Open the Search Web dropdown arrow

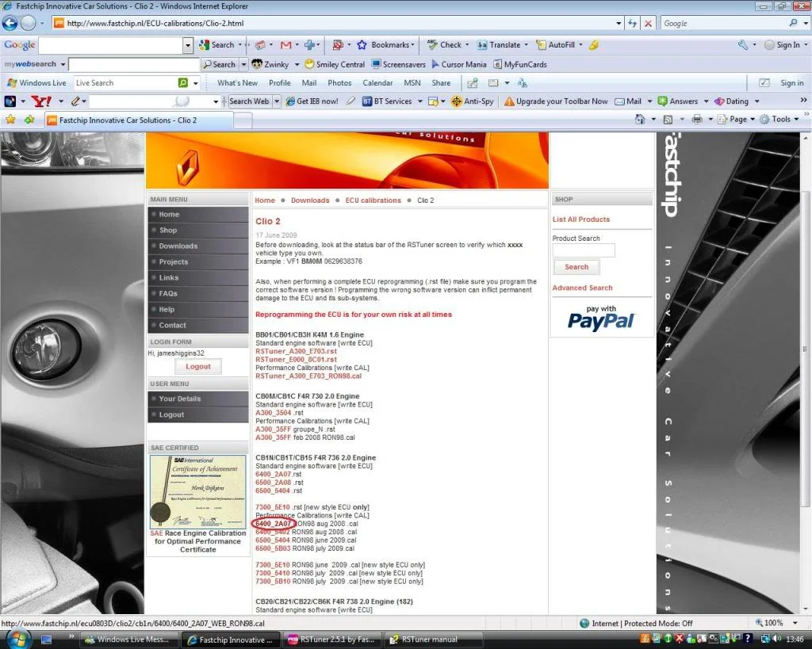pyautogui.click(x=277, y=101)
